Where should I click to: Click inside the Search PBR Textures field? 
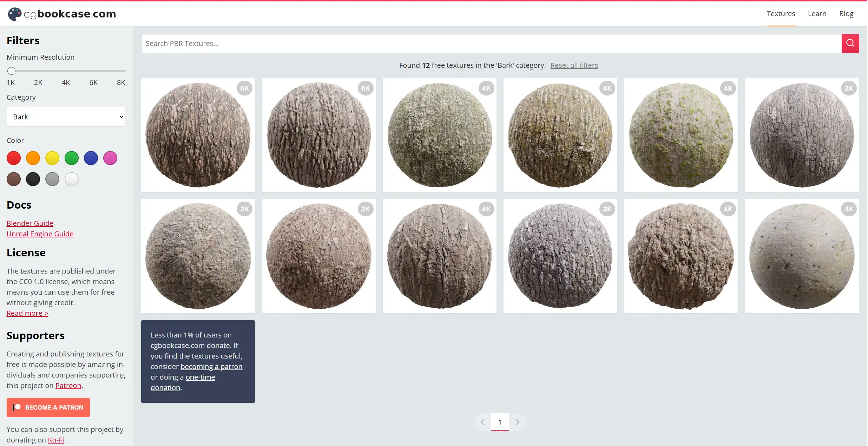click(x=491, y=44)
